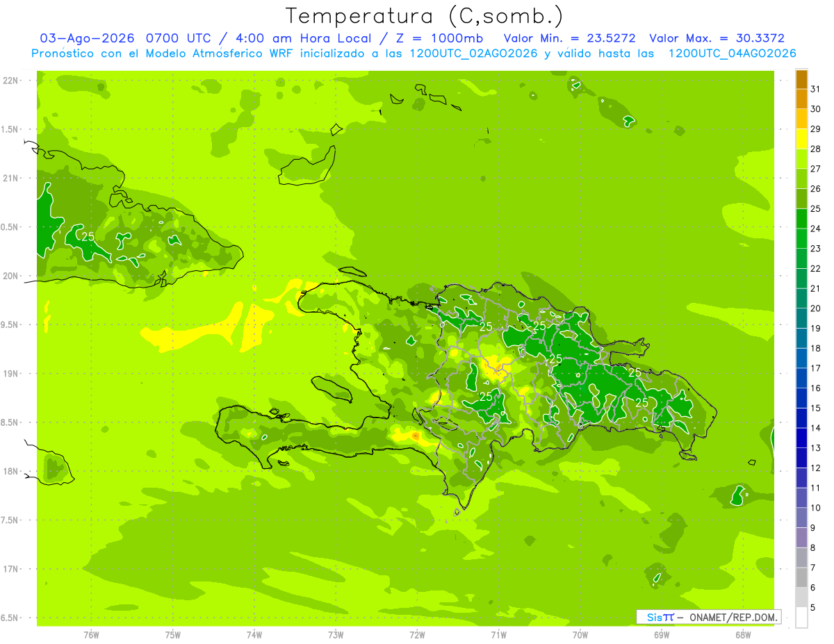Image resolution: width=834 pixels, height=644 pixels.
Task: Click the "72W" longitude label
Action: click(x=417, y=634)
